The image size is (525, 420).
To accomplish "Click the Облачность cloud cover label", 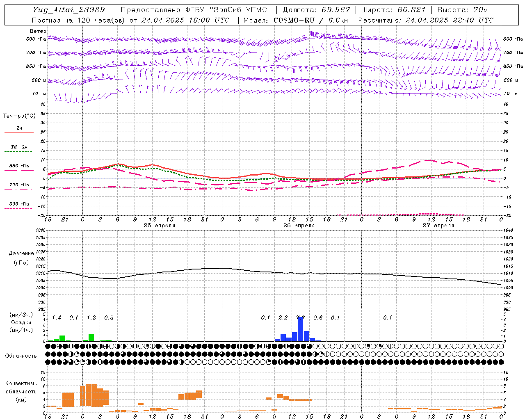I will [x=21, y=356].
